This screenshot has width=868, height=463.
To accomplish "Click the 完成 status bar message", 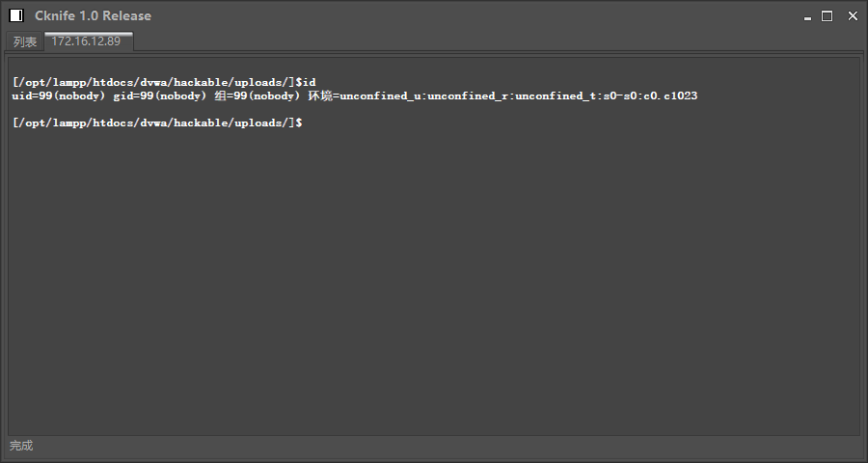I will pos(21,446).
